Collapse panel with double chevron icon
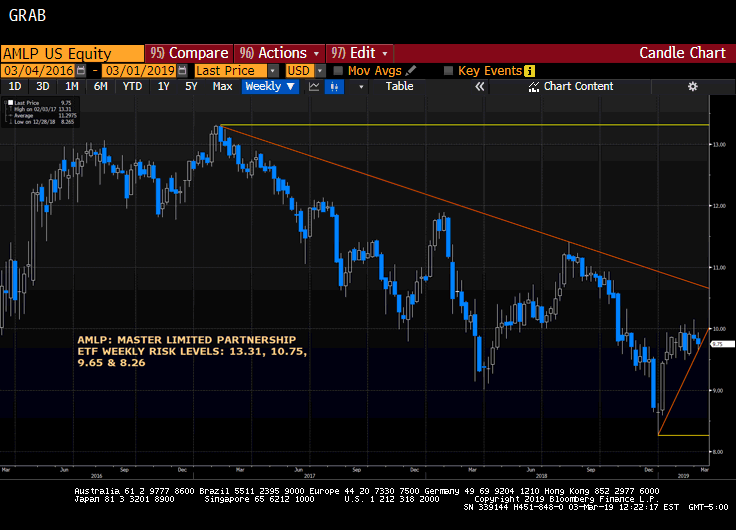Image resolution: width=736 pixels, height=530 pixels. (479, 86)
